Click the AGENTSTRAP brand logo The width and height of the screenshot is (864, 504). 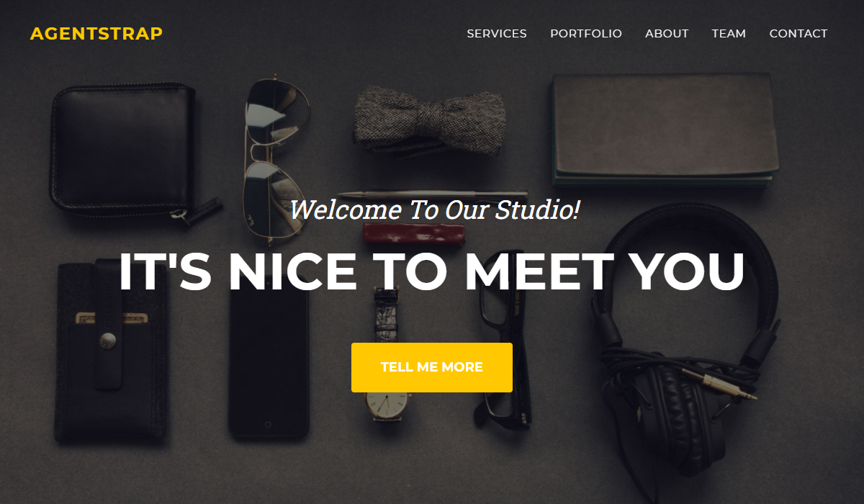[x=96, y=33]
